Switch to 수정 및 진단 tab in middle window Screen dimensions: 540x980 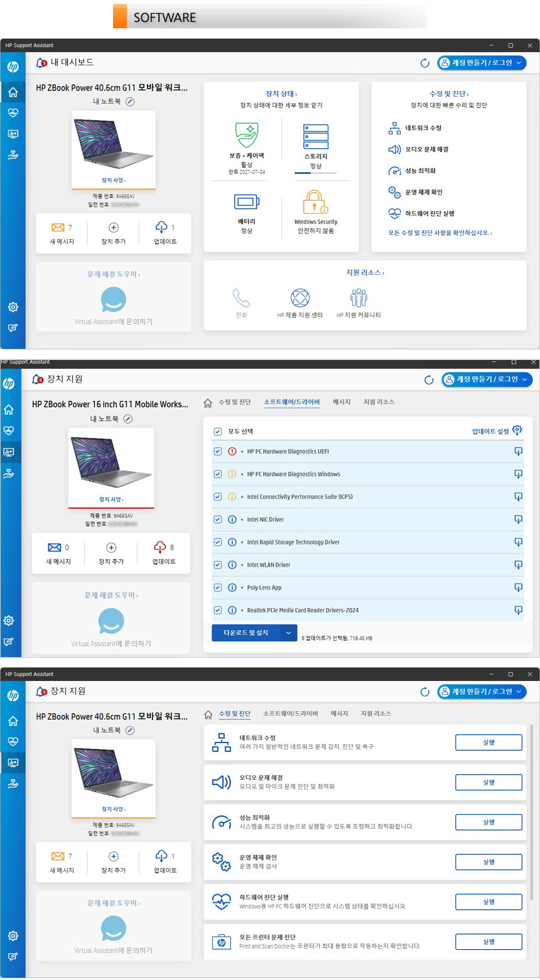coord(234,402)
